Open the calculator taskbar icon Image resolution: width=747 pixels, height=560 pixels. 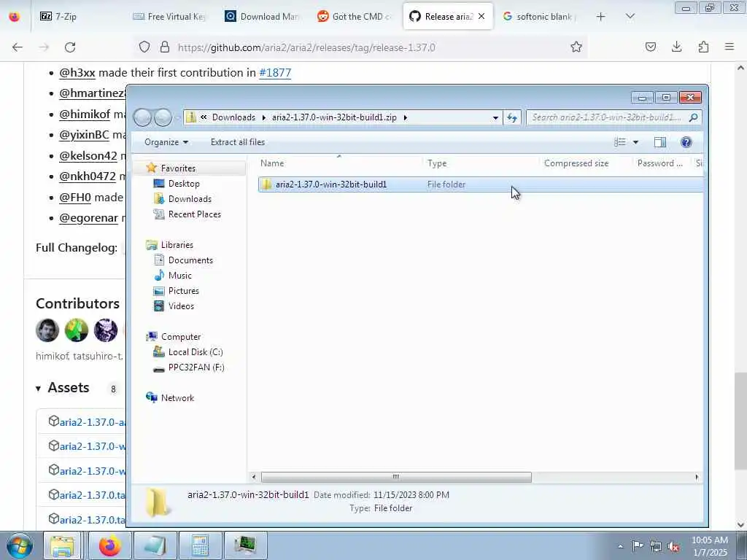(200, 545)
